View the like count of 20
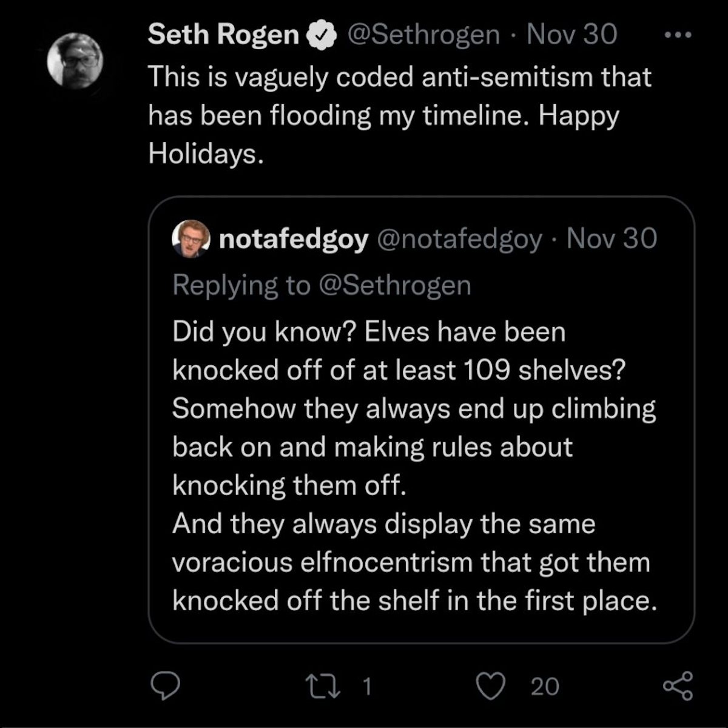728x728 pixels. click(545, 686)
